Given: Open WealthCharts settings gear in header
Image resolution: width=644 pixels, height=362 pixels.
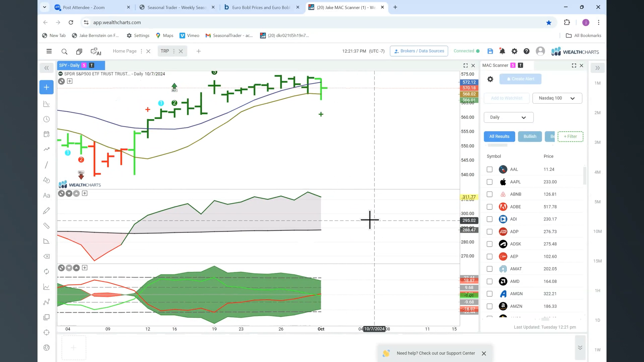Looking at the screenshot, I should pyautogui.click(x=514, y=51).
